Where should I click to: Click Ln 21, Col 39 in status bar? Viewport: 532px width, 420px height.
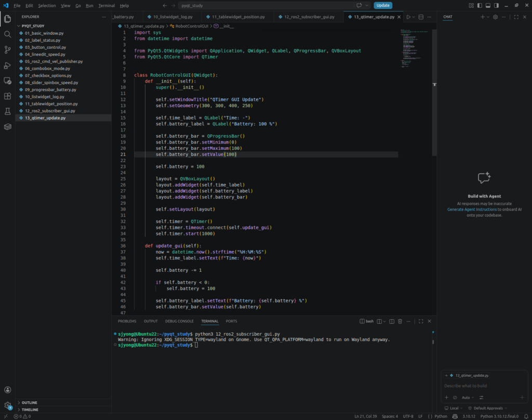click(x=365, y=416)
